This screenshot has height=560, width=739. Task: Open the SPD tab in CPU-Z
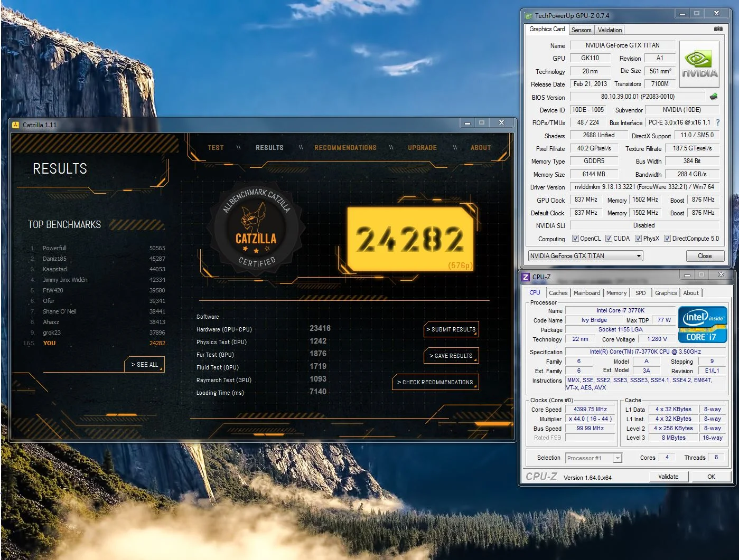641,293
